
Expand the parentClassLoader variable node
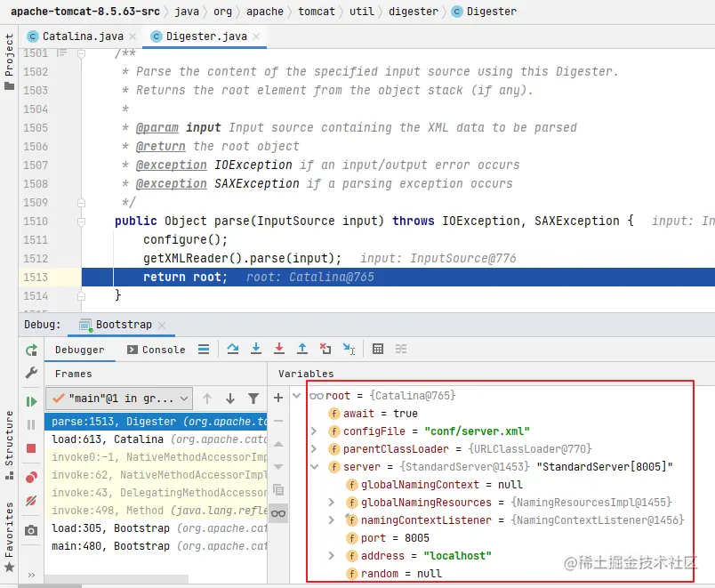coord(314,449)
